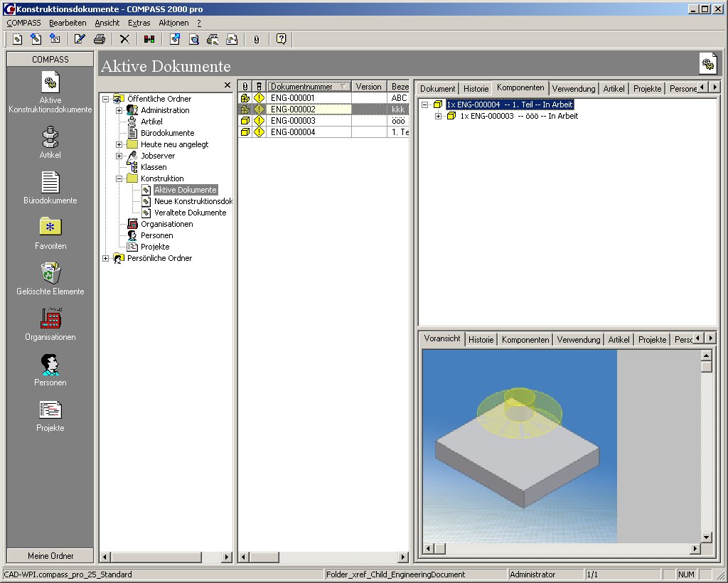Open Aktive Konstruktionsdokumente in sidebar
This screenshot has height=583, width=728.
coord(50,92)
